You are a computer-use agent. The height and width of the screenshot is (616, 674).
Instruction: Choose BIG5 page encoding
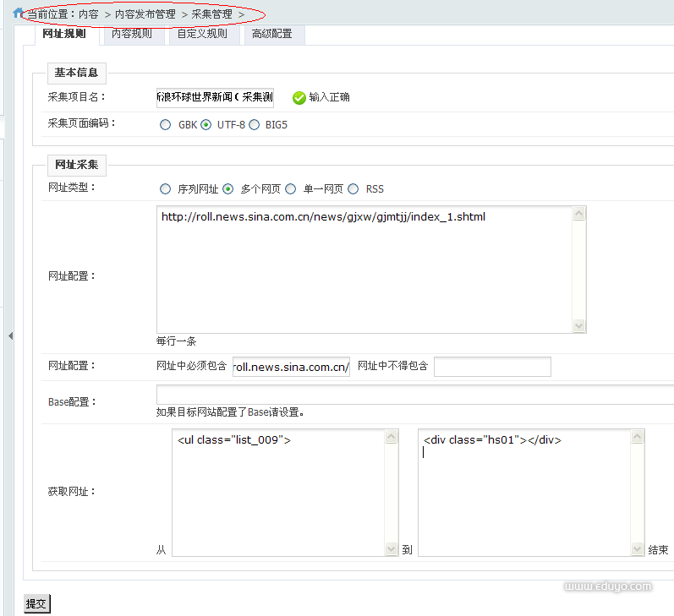254,124
